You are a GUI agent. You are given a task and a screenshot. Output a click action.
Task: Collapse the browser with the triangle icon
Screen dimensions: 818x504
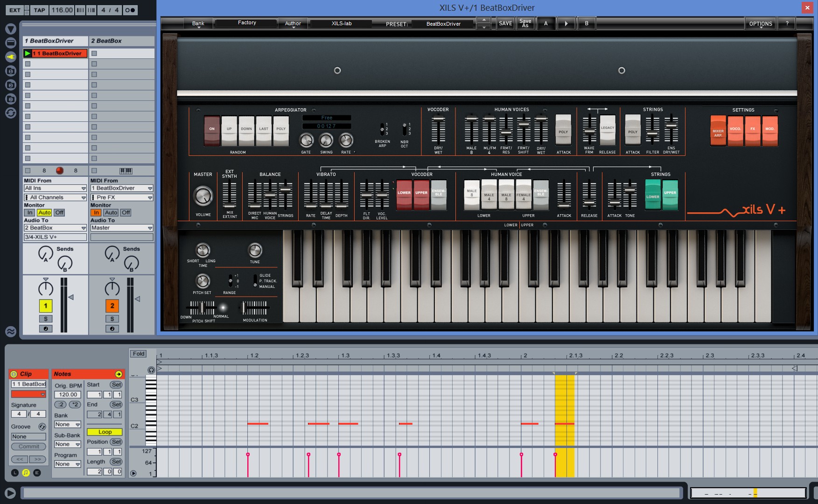(x=11, y=29)
